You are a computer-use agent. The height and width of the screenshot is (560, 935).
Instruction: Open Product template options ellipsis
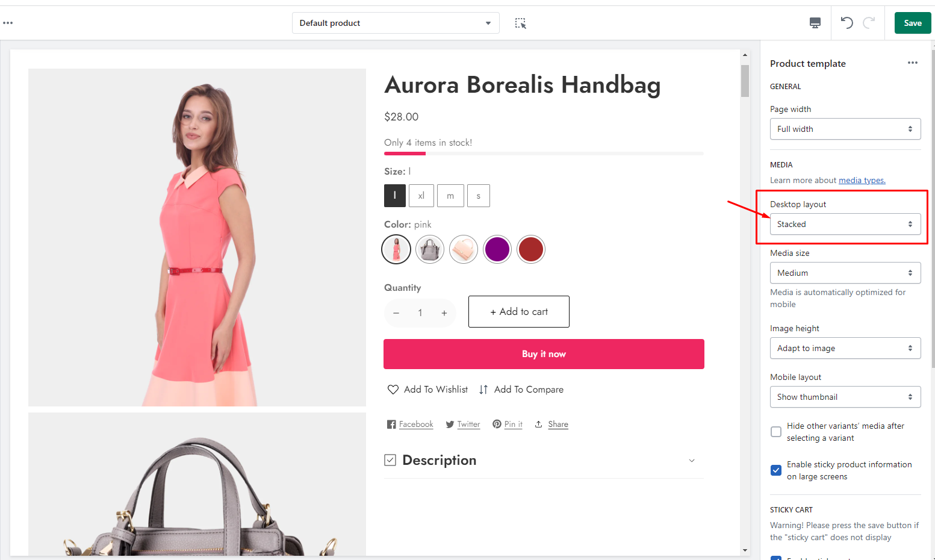[913, 63]
